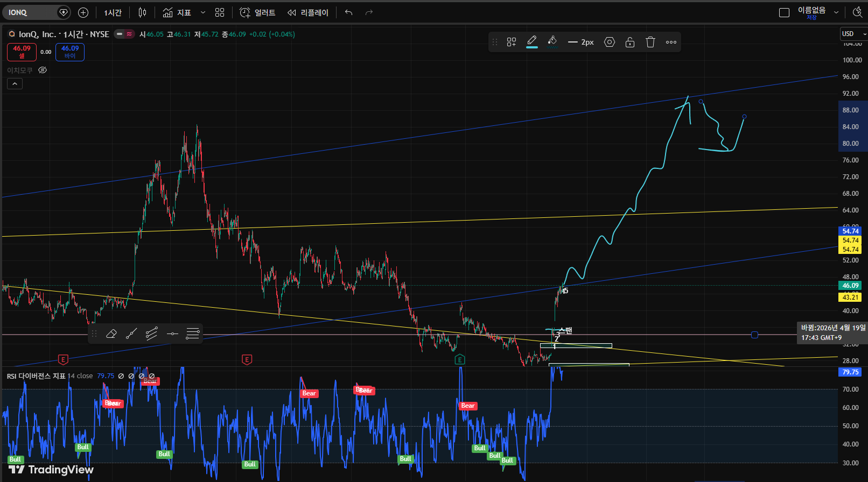Viewport: 868px width, 482px height.
Task: Collapse the indicator legend chevron
Action: (x=15, y=84)
